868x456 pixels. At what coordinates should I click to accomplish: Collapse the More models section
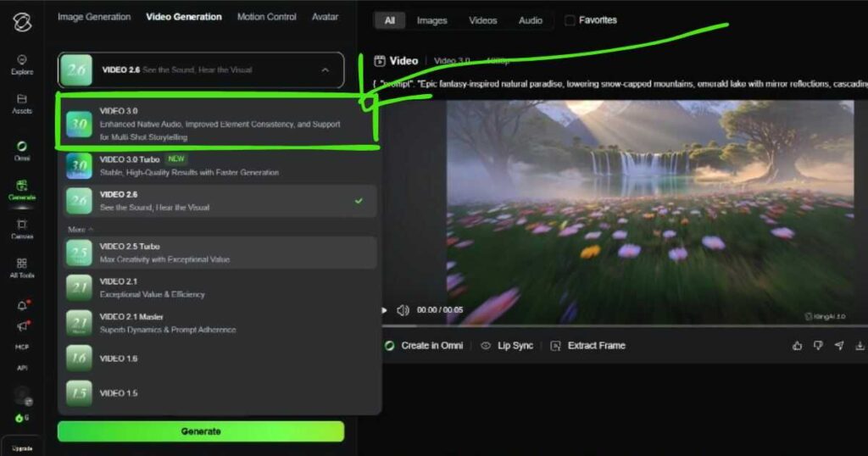point(81,229)
